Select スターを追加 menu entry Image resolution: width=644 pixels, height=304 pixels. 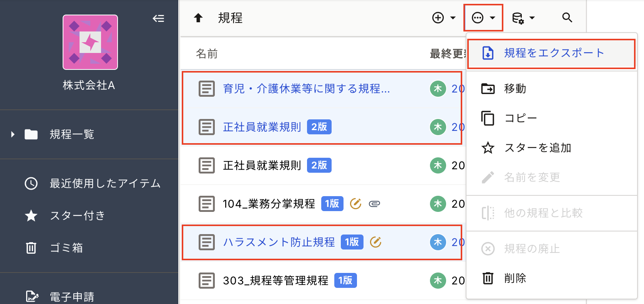pos(551,148)
